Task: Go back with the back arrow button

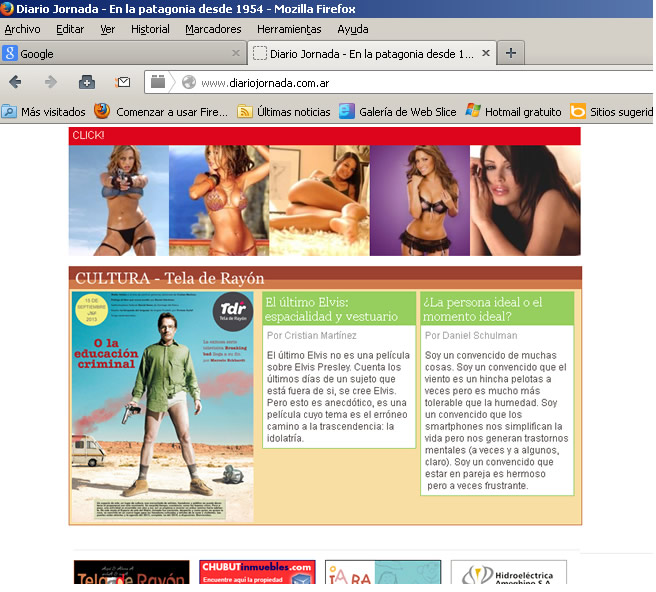Action: 15,82
